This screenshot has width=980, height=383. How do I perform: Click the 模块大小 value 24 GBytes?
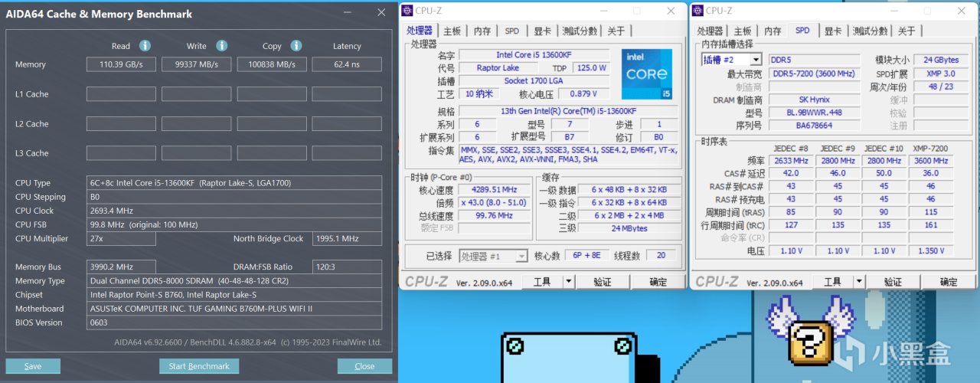point(942,60)
